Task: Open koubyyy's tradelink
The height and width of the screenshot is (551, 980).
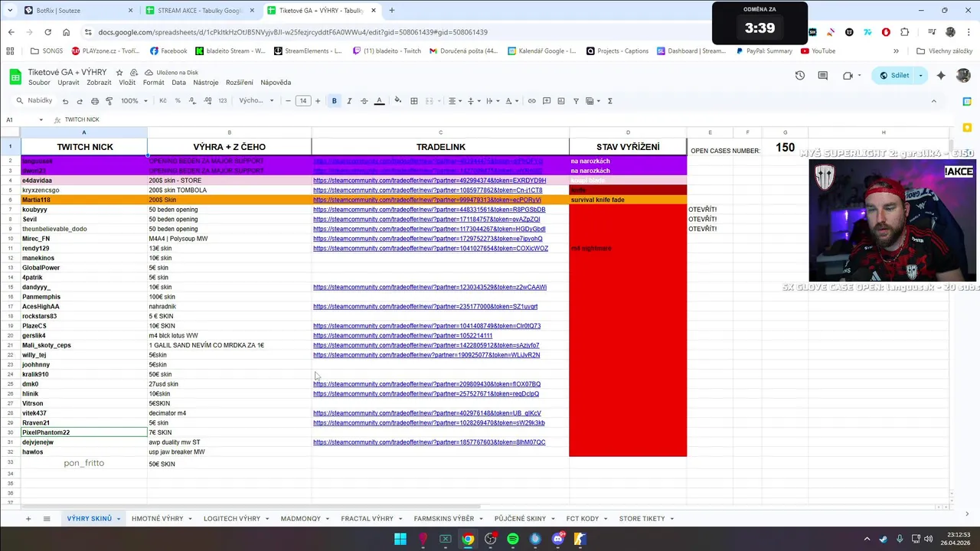Action: 430,210
